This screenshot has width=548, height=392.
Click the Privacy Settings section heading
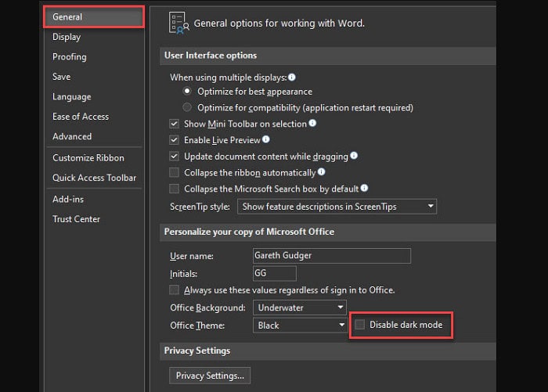click(x=197, y=351)
